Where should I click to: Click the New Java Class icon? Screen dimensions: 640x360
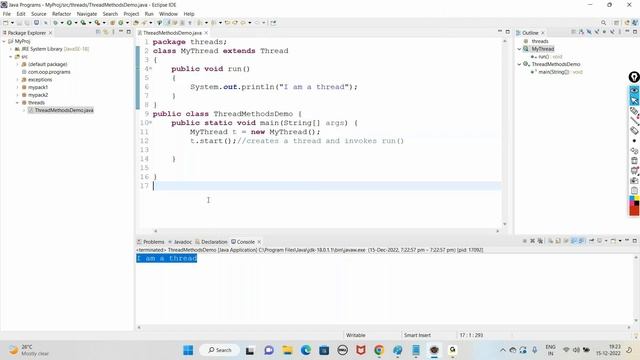tap(120, 23)
